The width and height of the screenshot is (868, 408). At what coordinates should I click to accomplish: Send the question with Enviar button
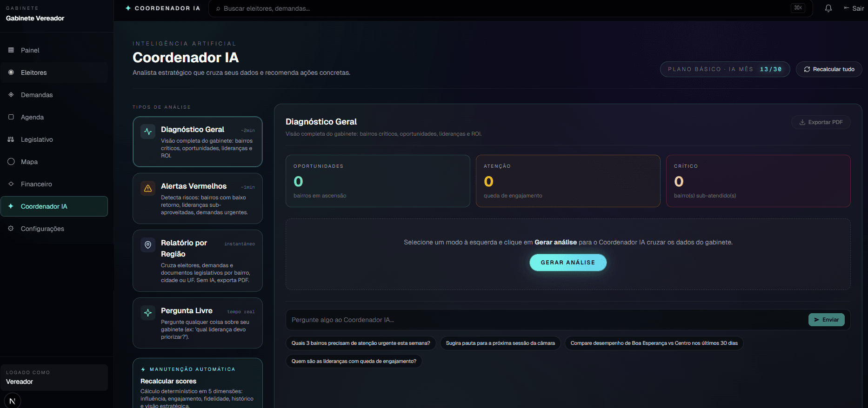(x=827, y=320)
